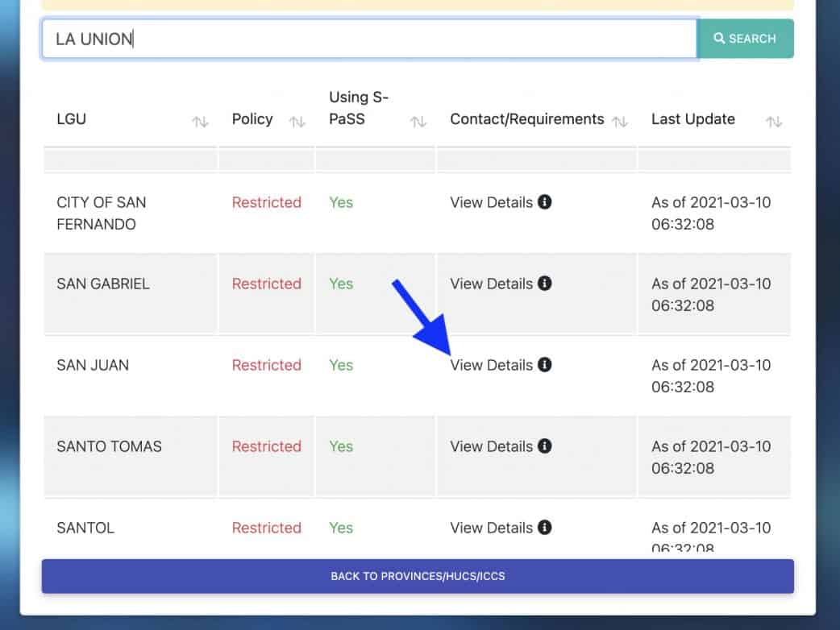Sort by Last Update column arrows
This screenshot has height=630, width=840.
(x=774, y=122)
